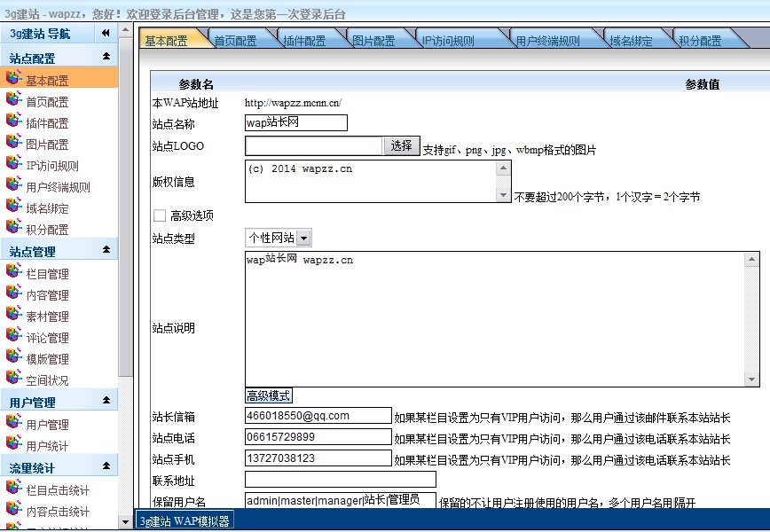This screenshot has height=532, width=770.
Task: Click the icon next to IP访问规则
Action: pyautogui.click(x=13, y=165)
